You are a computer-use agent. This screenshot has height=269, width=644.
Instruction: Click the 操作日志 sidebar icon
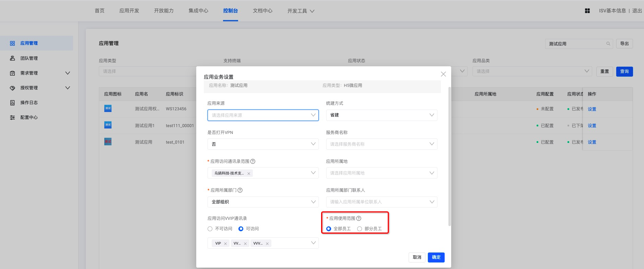coord(12,103)
